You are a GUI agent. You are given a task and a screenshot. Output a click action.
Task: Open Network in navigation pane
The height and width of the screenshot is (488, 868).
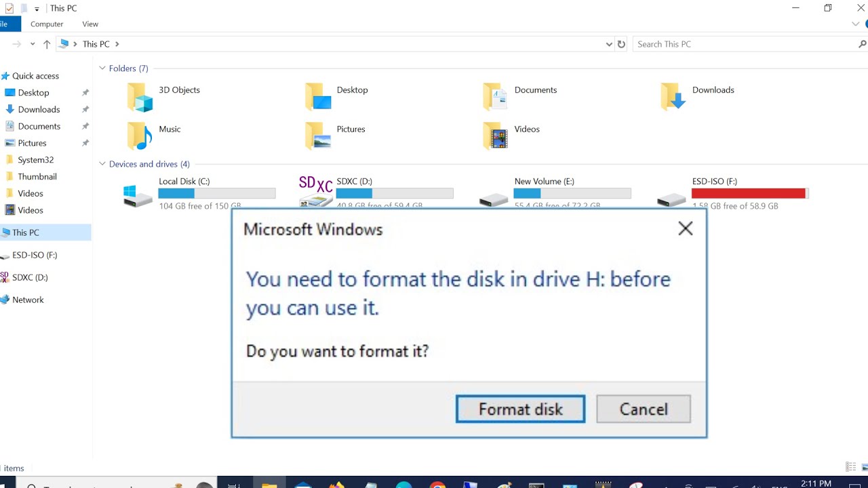28,300
